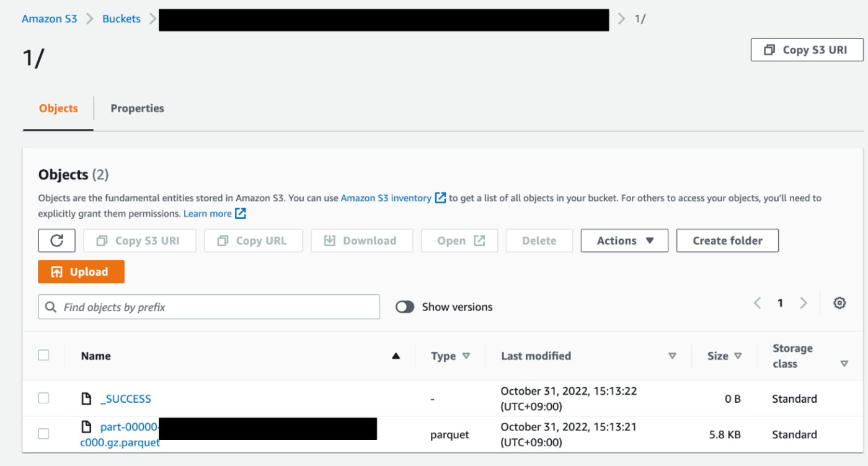Sort by Last modified column arrow
Image resolution: width=868 pixels, height=466 pixels.
(672, 356)
